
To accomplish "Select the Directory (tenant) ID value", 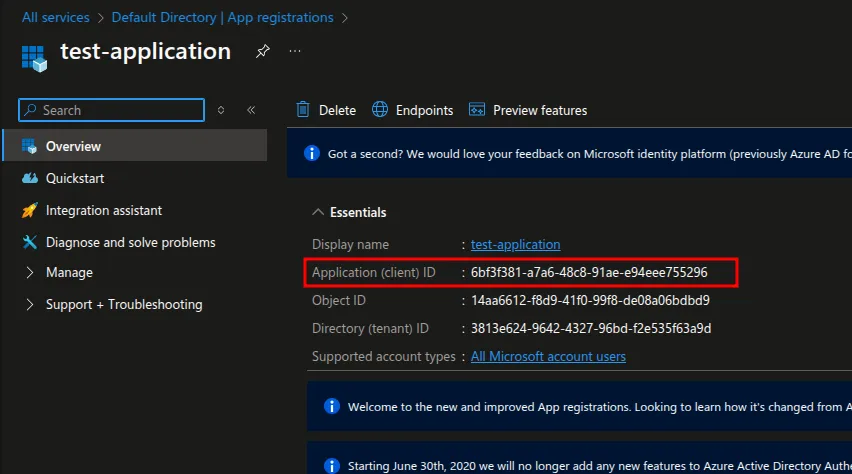I will (591, 328).
